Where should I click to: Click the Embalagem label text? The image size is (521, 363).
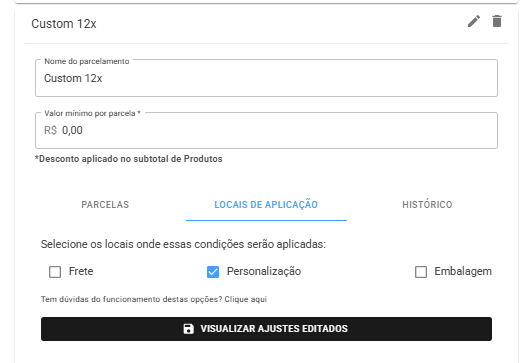pos(463,271)
